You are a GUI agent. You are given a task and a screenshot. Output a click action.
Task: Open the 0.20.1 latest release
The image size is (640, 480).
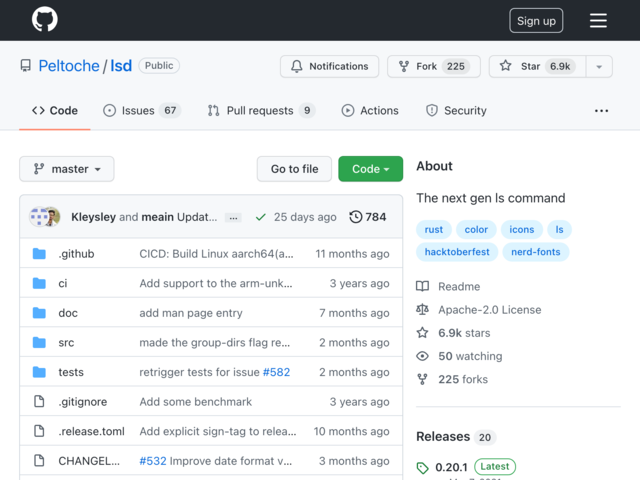[451, 467]
